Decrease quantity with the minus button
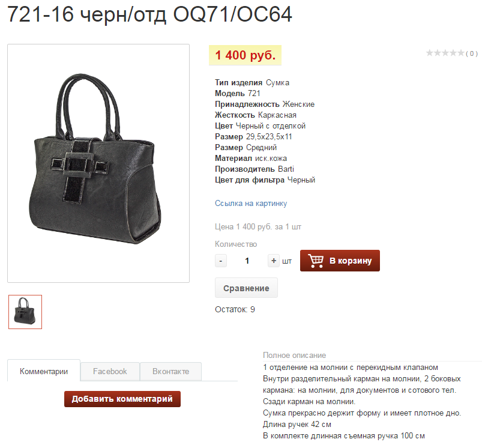The image size is (482, 448). click(x=221, y=261)
